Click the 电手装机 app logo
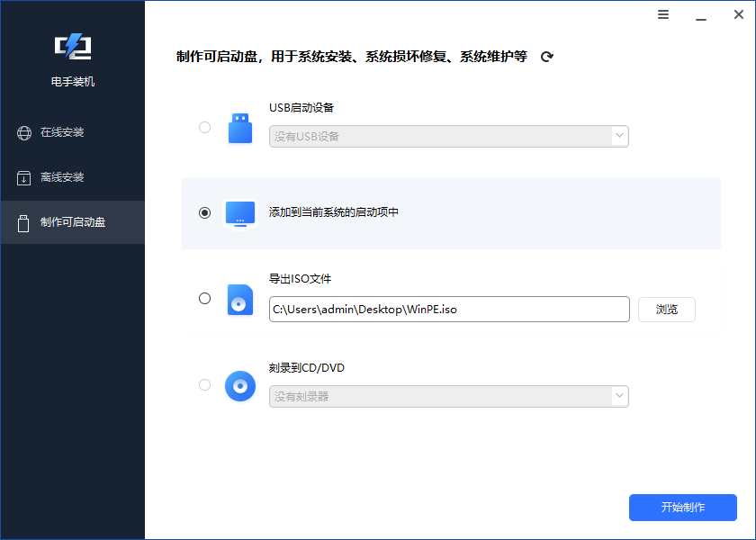756x540 pixels. point(72,47)
